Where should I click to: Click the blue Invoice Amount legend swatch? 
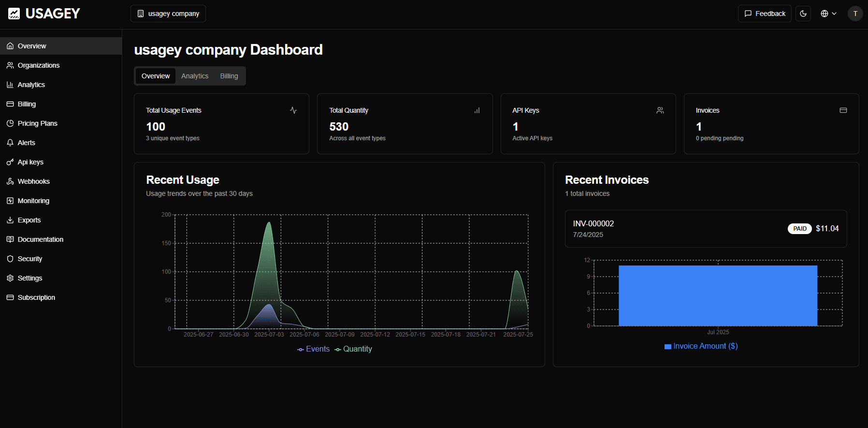[x=667, y=347]
